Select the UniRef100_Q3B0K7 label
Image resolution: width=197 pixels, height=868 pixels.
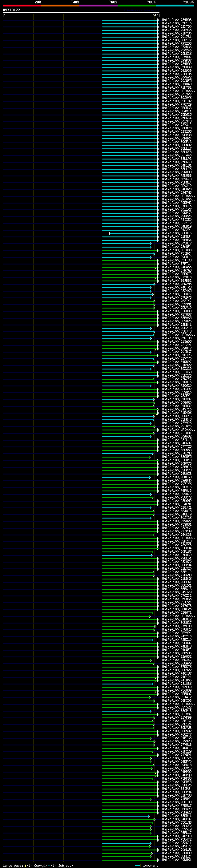click(177, 294)
